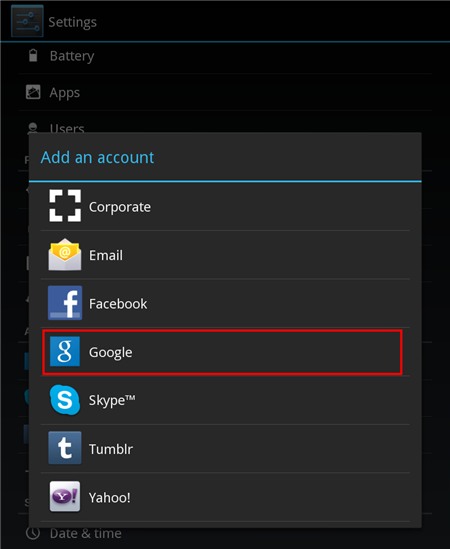Tap the Skype logo icon

(x=65, y=400)
